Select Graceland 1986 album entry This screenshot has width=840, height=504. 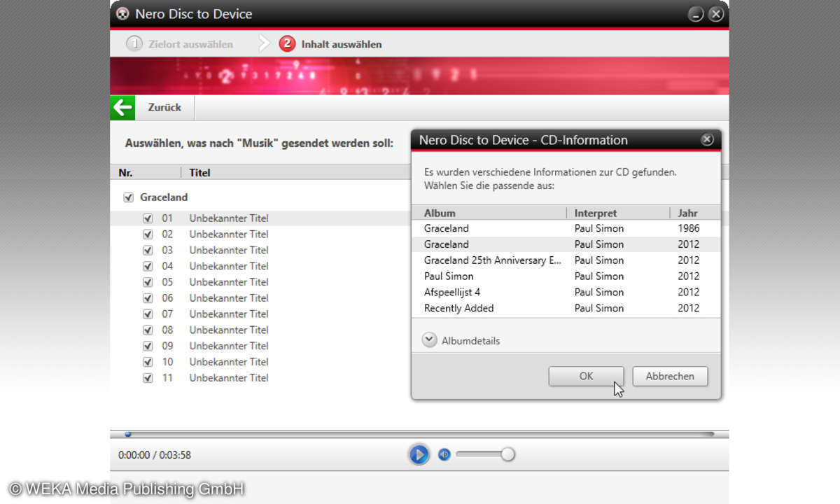coord(566,228)
